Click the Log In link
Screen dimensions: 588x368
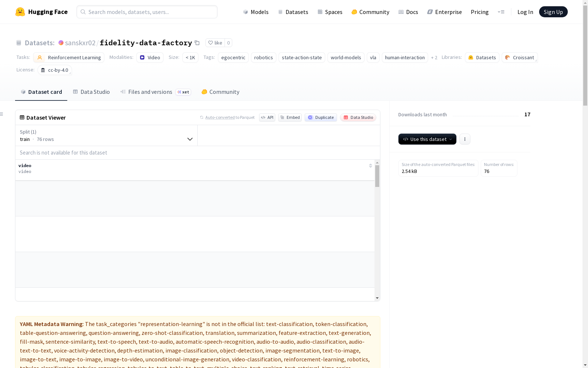[525, 12]
